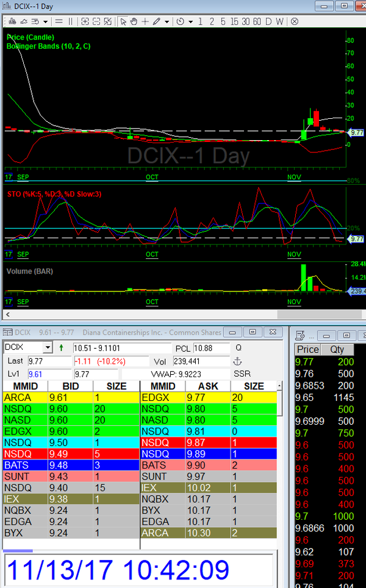Select the EDGX 9.77 ask row
366x588 pixels.
pos(209,397)
